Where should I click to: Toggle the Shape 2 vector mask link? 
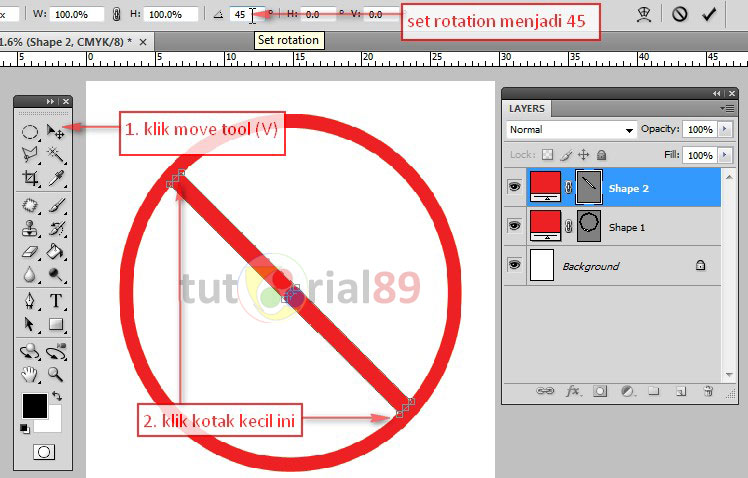[x=568, y=187]
